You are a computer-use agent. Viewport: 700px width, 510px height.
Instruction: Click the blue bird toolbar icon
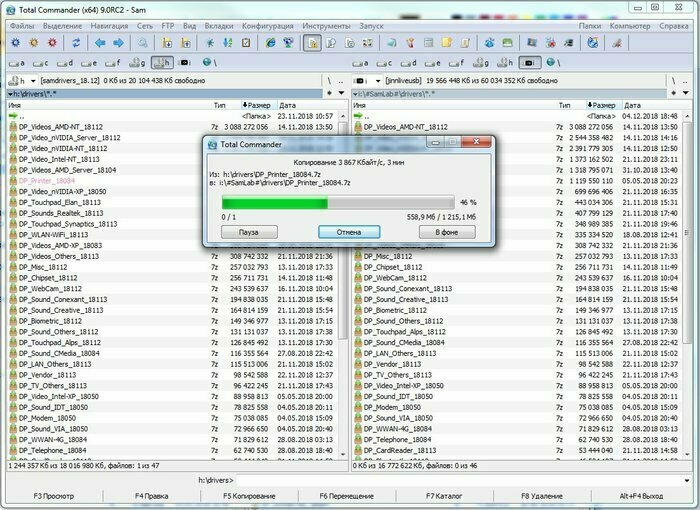tap(489, 43)
